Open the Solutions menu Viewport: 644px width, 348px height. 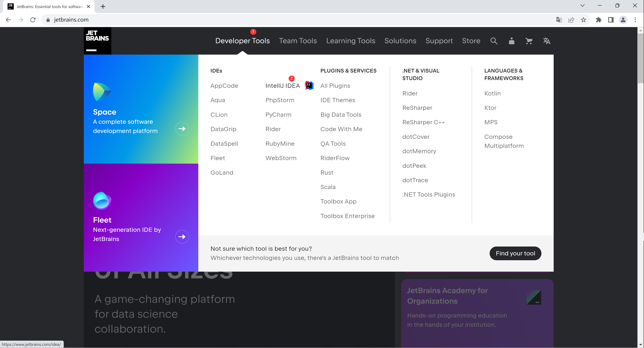click(400, 41)
